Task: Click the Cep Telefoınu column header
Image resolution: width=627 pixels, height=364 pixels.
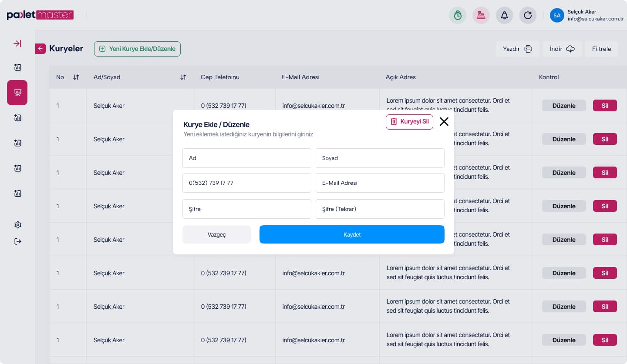Action: tap(220, 77)
